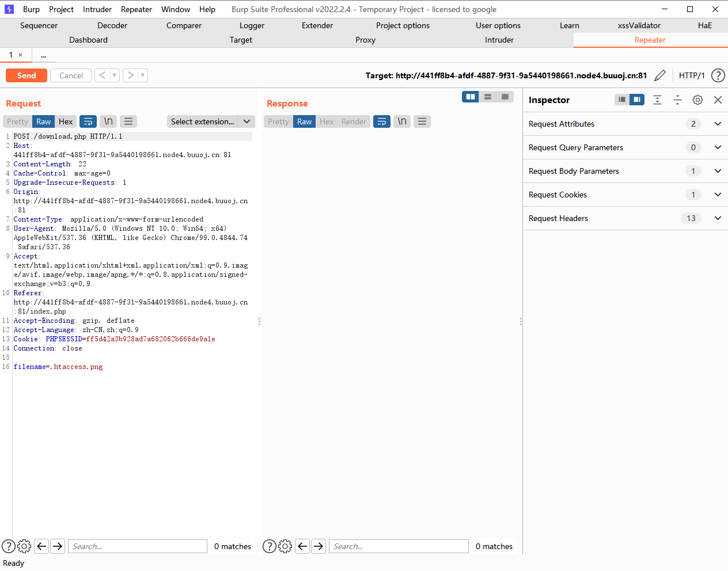This screenshot has height=571, width=728.
Task: Open the previous-history dropdown arrow
Action: (115, 75)
